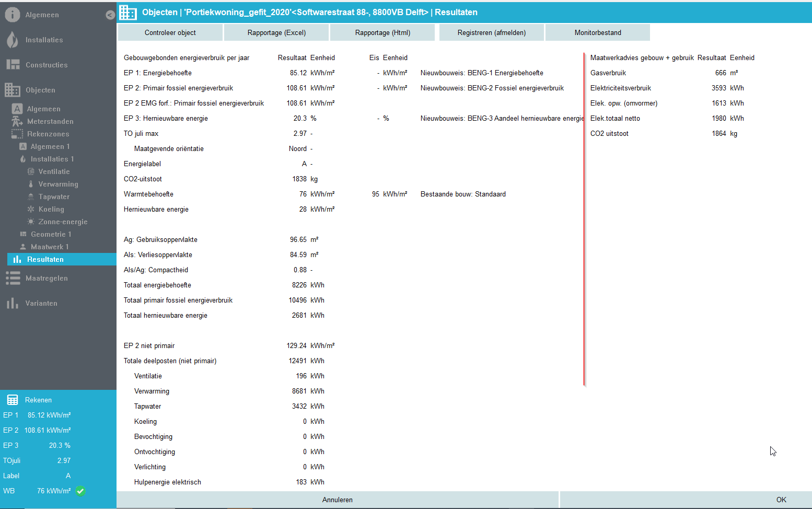Viewport: 812px width, 509px height.
Task: Click the CO2-uitstoot value 1838
Action: (299, 179)
